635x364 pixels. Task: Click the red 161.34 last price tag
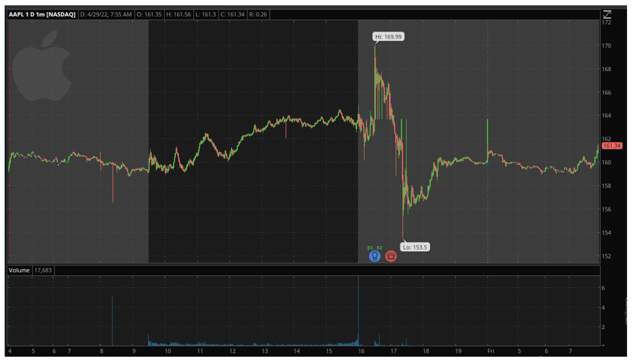pyautogui.click(x=612, y=146)
